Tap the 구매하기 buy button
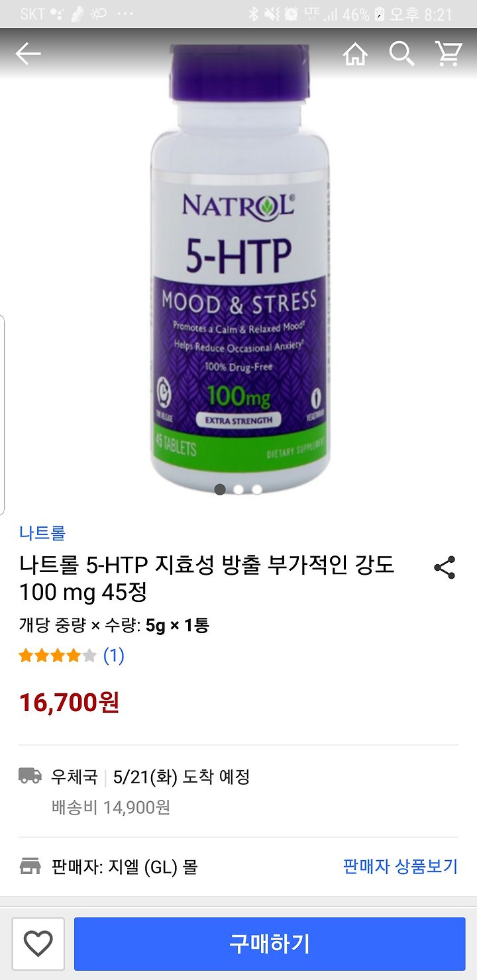The width and height of the screenshot is (477, 980). 270,944
